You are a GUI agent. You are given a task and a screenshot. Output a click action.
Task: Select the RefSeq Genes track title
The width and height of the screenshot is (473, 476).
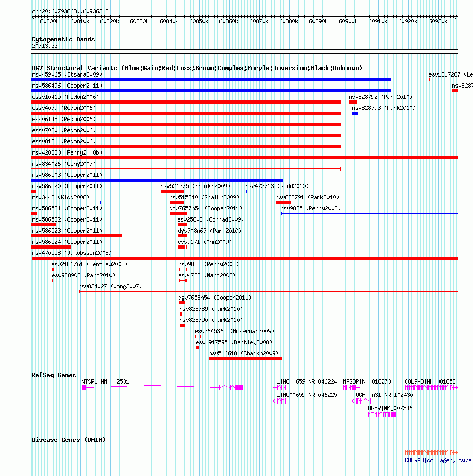[54, 375]
